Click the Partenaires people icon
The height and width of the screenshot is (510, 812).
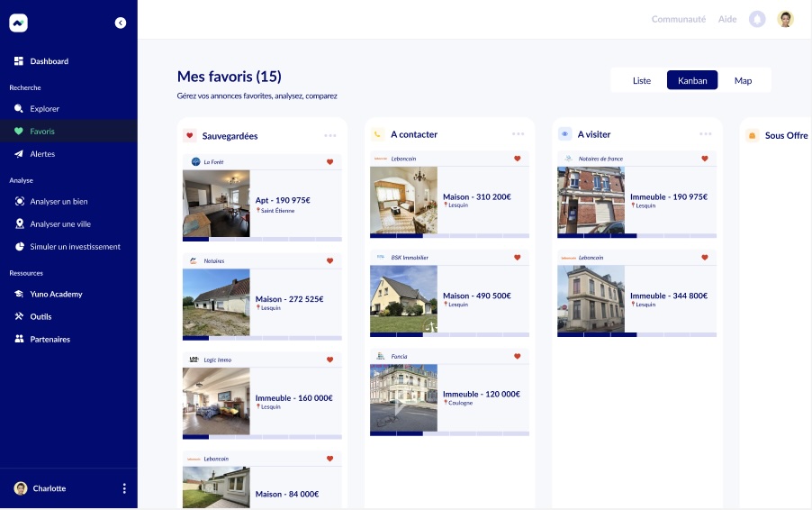coord(19,339)
